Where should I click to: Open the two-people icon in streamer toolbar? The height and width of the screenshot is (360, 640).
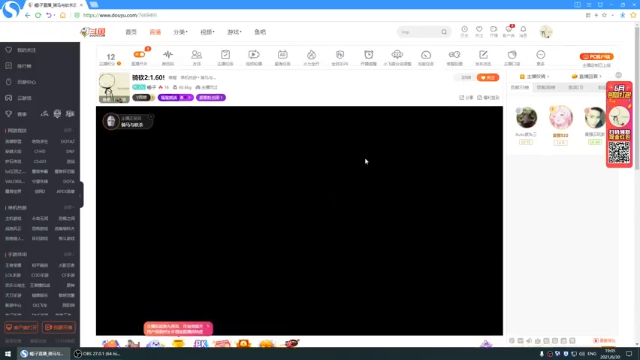(x=196, y=54)
